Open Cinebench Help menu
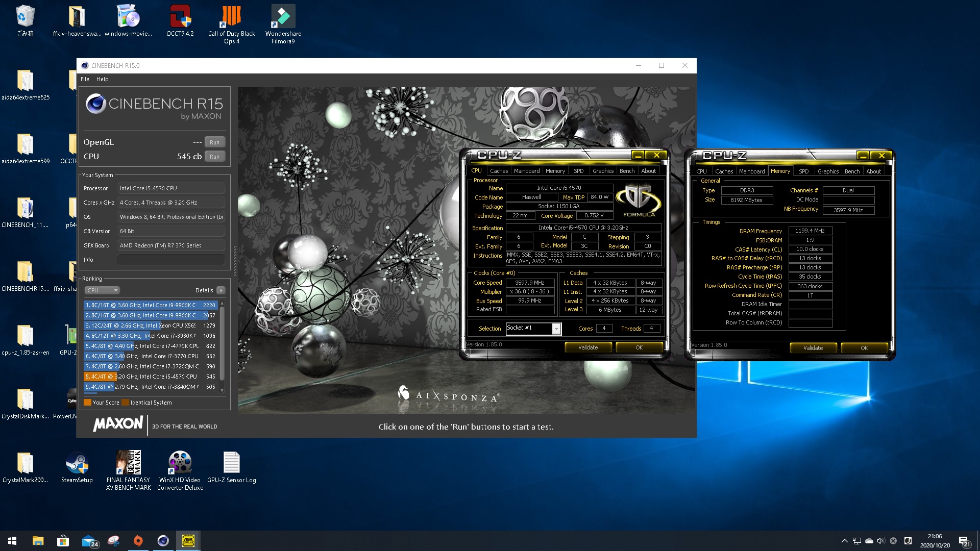980x551 pixels. click(x=103, y=79)
